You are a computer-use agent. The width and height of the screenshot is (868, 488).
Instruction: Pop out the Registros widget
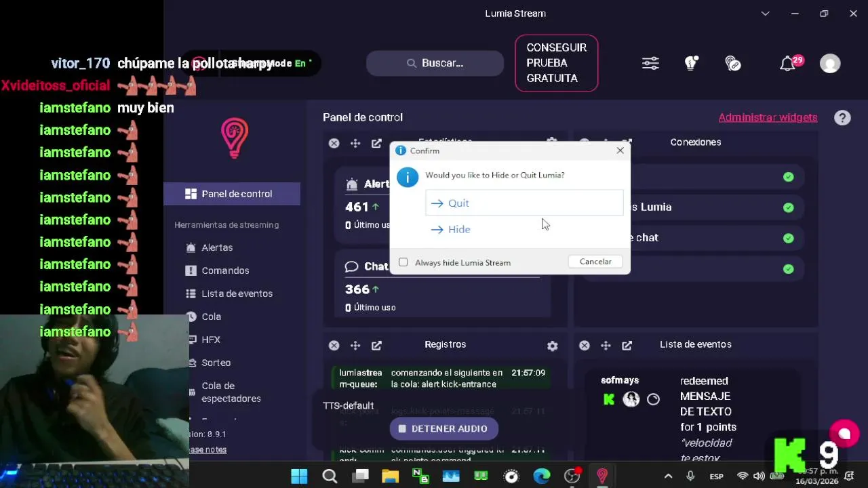(376, 346)
